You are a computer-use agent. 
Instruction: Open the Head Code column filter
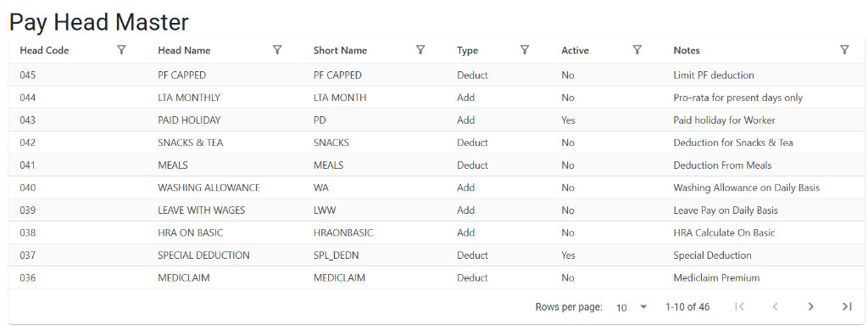point(122,50)
